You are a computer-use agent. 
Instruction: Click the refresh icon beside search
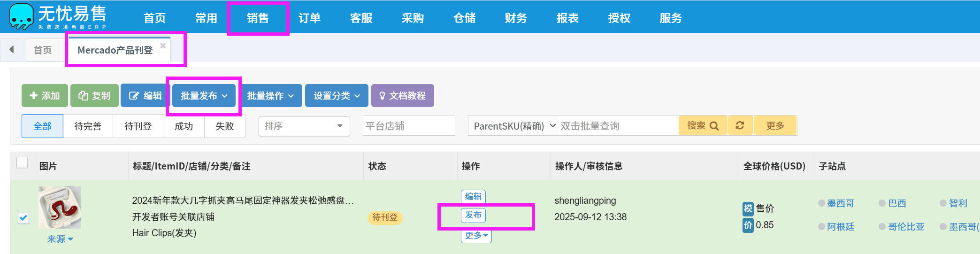point(740,125)
